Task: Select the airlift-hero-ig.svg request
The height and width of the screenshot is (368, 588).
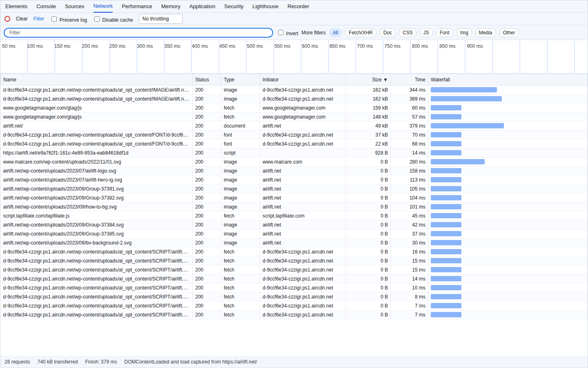Action: 294,180
